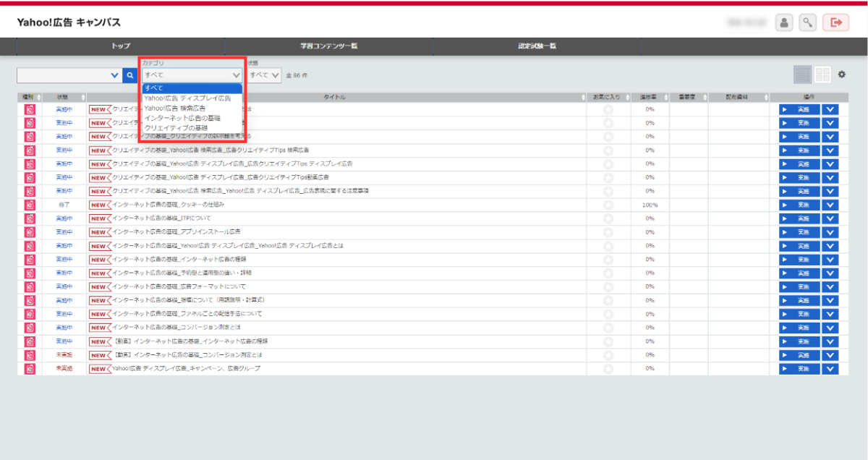Open title Yahoo!広告 ディスプレイ広告_キャンペーン、広告グループ
868x460 pixels.
186,368
